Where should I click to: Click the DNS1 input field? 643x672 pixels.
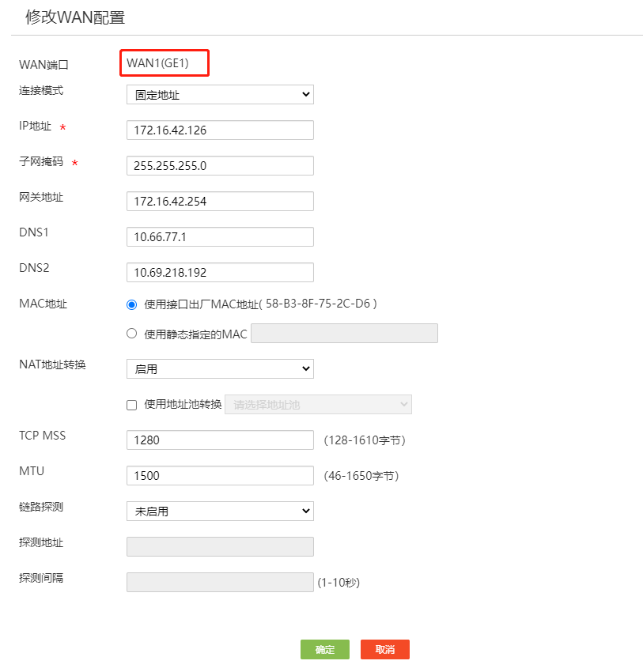coord(220,236)
